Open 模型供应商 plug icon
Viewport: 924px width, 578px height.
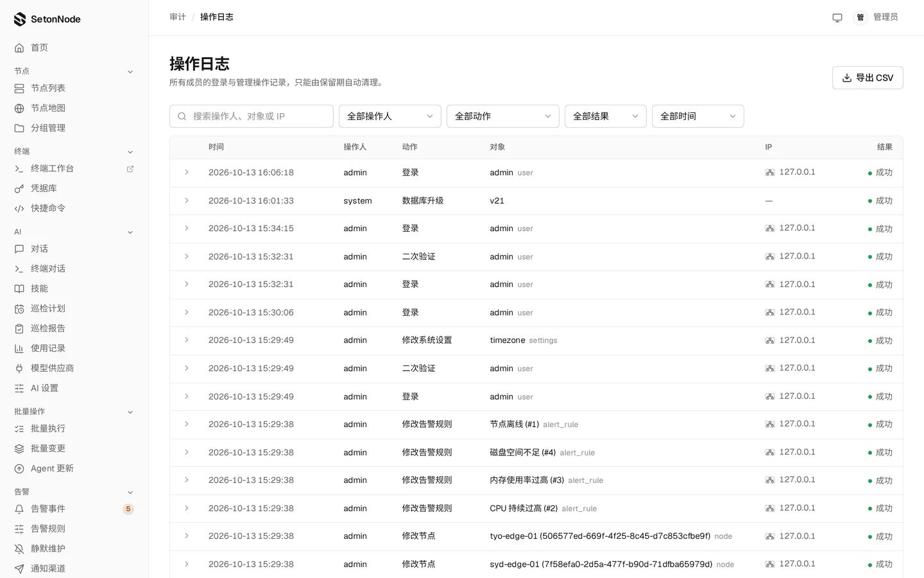(x=19, y=368)
